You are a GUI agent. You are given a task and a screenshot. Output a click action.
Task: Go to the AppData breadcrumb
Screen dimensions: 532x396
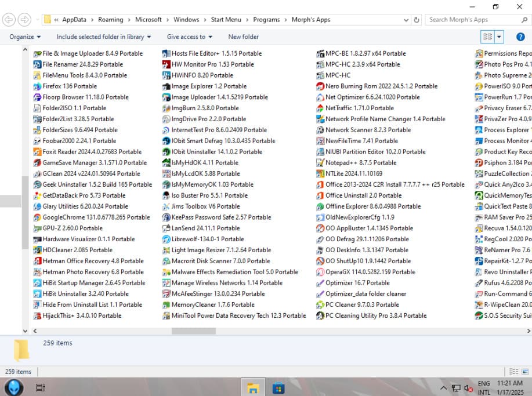point(74,20)
